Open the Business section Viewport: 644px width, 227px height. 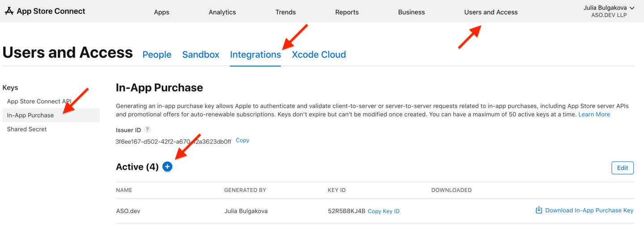(411, 12)
